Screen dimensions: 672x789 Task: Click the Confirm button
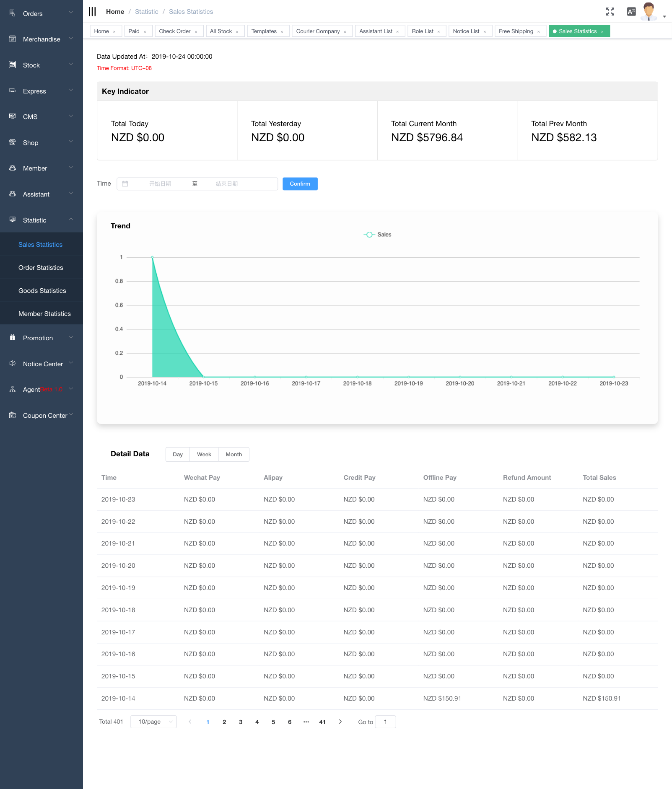tap(300, 184)
